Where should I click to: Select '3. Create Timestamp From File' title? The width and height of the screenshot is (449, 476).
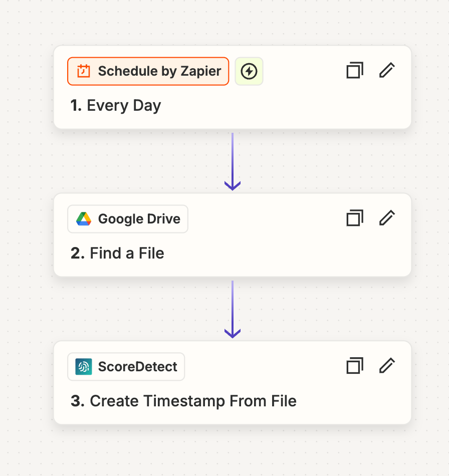click(183, 401)
